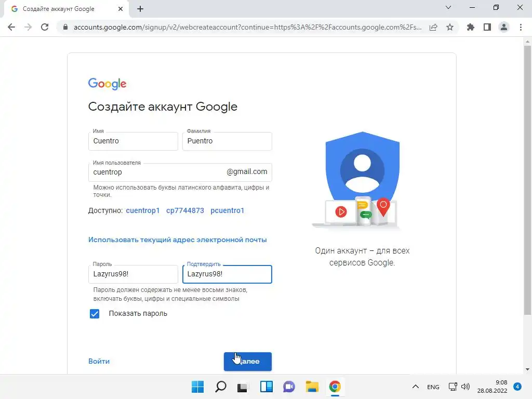Click the network icon in system tray
The image size is (532, 399).
tap(453, 387)
